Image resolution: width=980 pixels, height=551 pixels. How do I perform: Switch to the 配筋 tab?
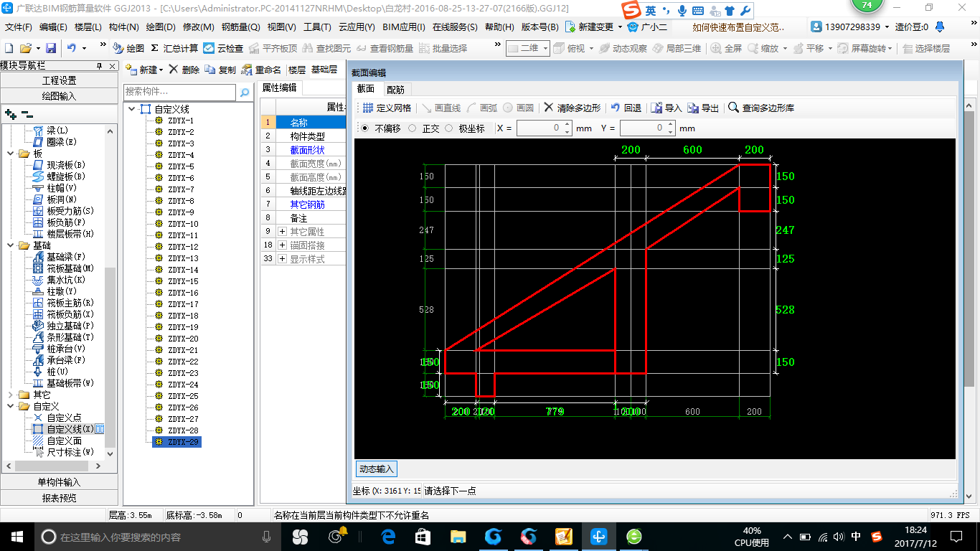[395, 90]
